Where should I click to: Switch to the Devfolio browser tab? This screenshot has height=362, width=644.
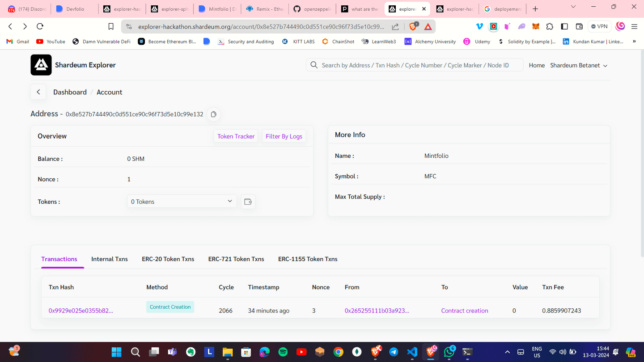(x=75, y=9)
